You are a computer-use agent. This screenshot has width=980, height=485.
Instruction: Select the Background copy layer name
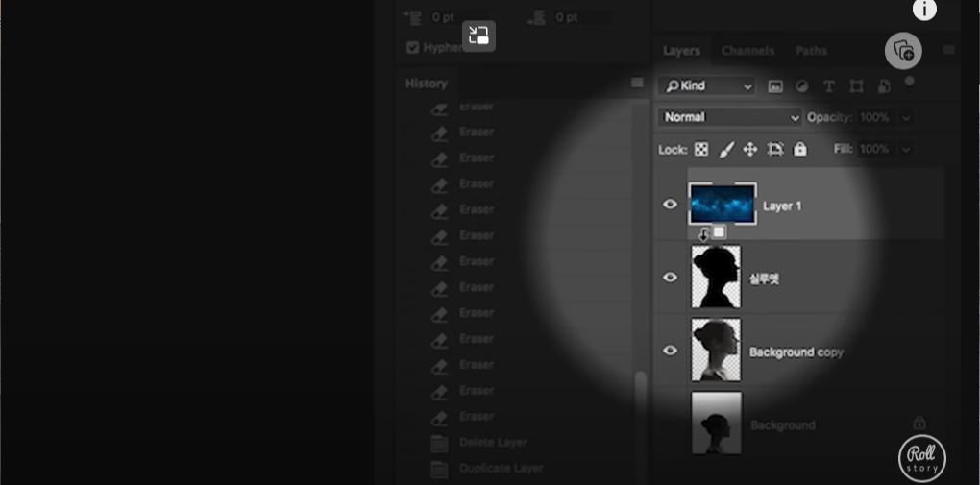796,352
